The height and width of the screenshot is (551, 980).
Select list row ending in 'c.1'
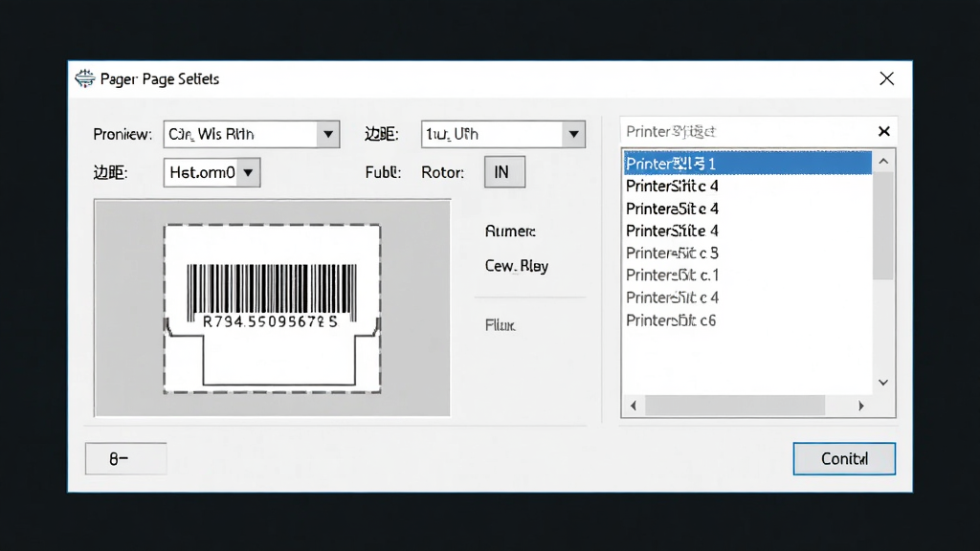point(747,275)
